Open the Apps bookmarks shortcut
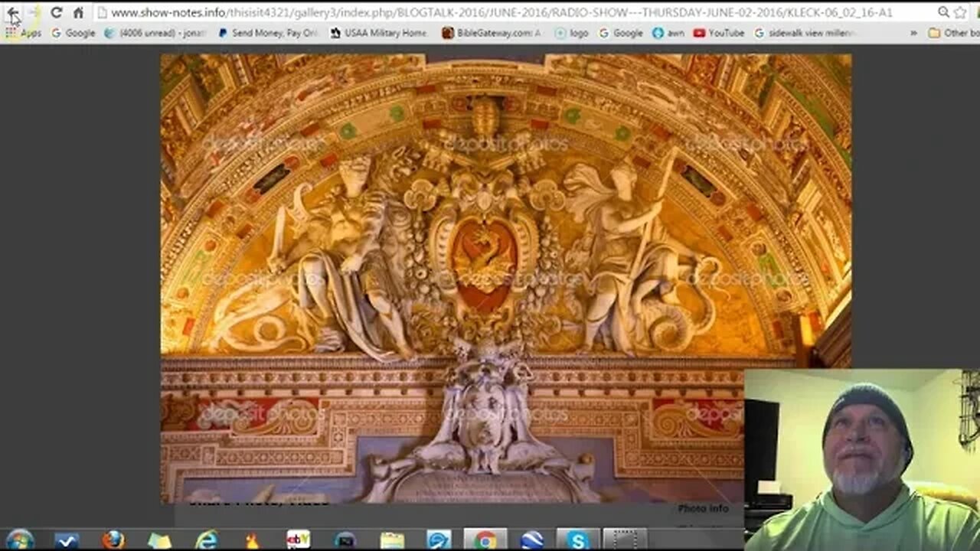 pos(23,33)
